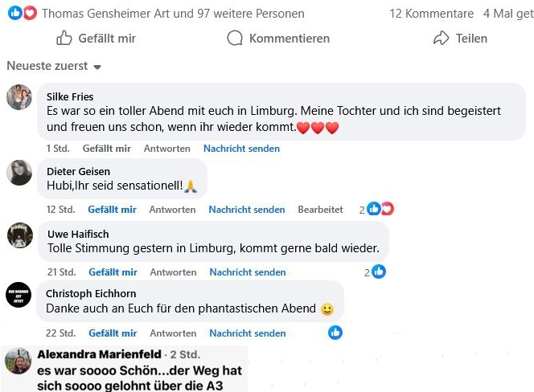This screenshot has height=392, width=534.
Task: Click Nachricht senden under Silke Fries's comment
Action: 241,149
